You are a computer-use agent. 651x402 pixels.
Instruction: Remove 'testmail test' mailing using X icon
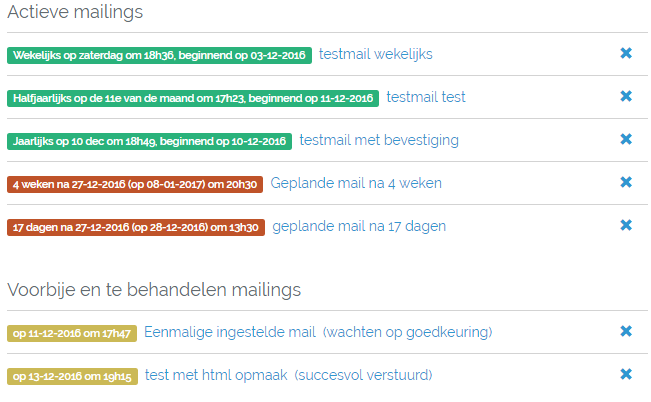coord(626,97)
